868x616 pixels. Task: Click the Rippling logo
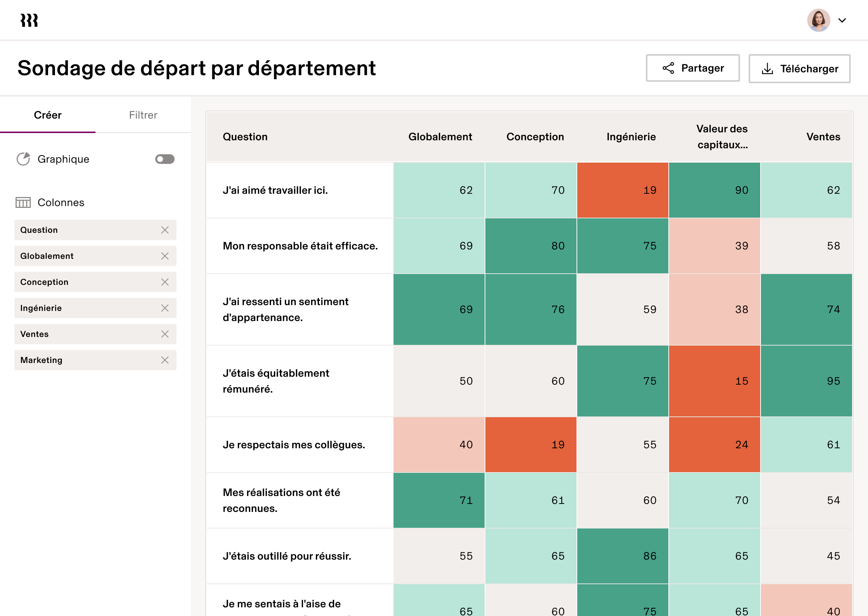(28, 20)
